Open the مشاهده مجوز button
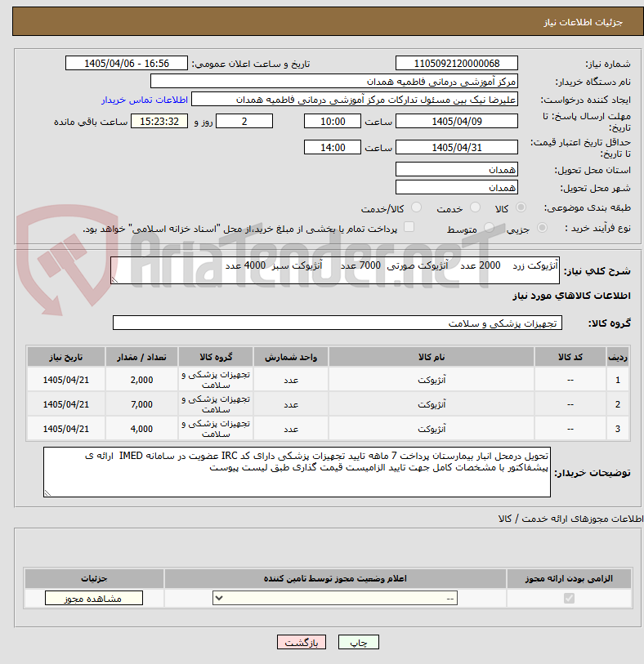The width and height of the screenshot is (644, 664). pos(94,598)
